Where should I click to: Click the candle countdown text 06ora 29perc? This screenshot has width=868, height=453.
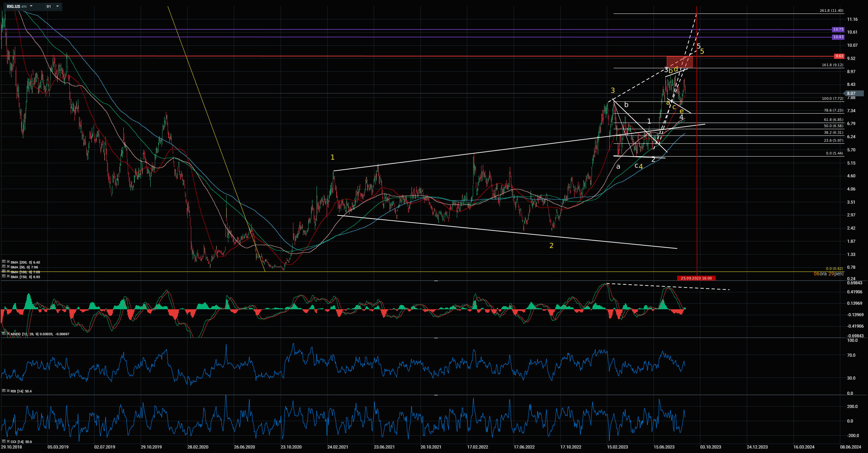(x=829, y=274)
